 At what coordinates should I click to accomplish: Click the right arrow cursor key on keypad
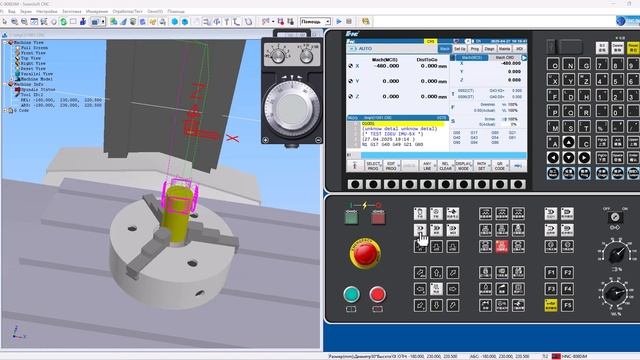tap(584, 158)
